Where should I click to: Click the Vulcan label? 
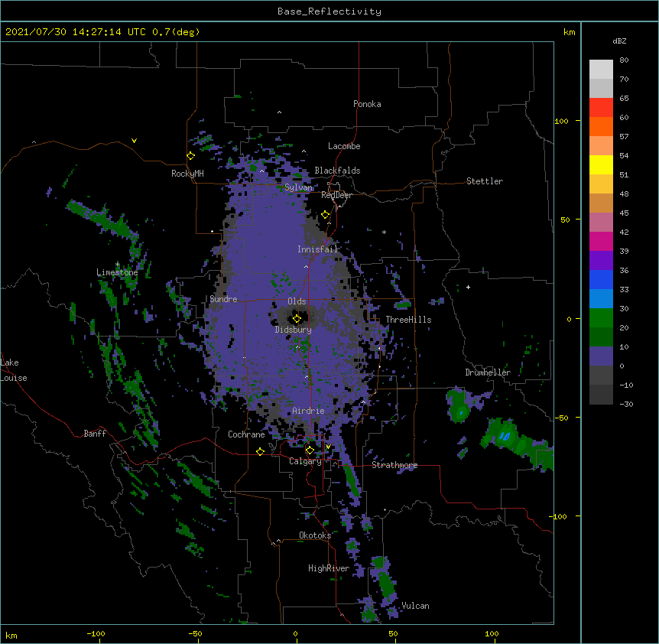pyautogui.click(x=415, y=606)
